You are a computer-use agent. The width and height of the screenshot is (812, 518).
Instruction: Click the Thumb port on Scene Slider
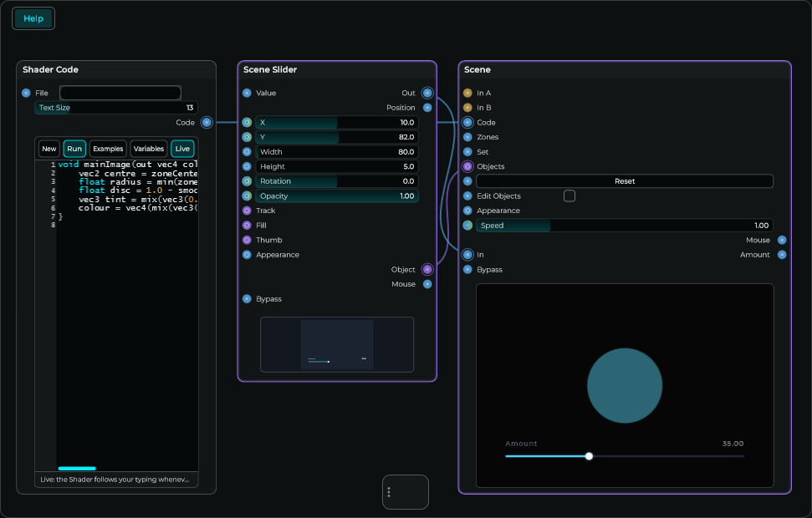coord(247,240)
